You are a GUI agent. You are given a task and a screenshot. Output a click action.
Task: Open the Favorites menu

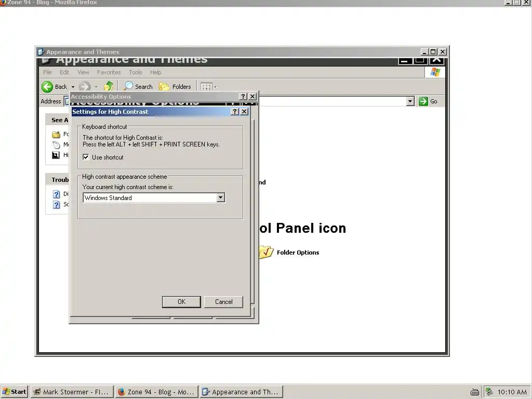click(109, 72)
